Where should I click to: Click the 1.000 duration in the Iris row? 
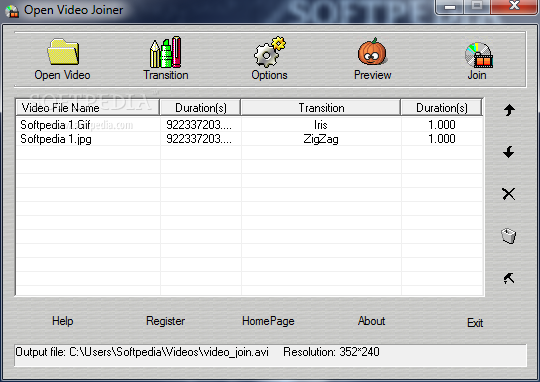pyautogui.click(x=442, y=125)
